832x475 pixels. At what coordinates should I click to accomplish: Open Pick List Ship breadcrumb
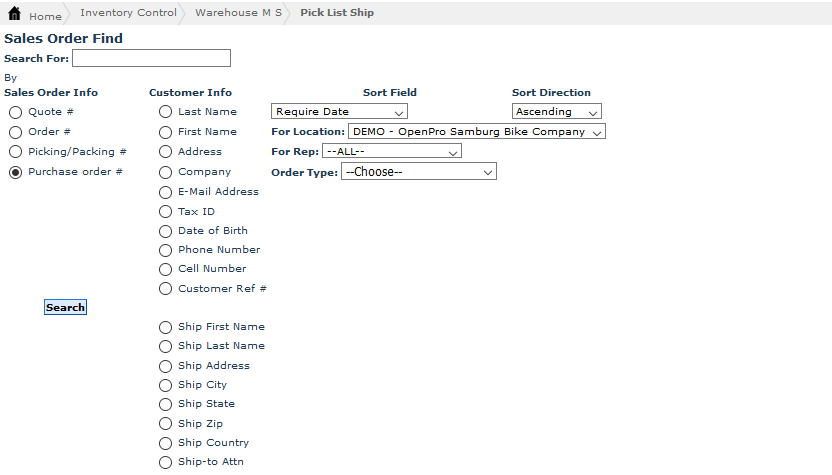[337, 13]
